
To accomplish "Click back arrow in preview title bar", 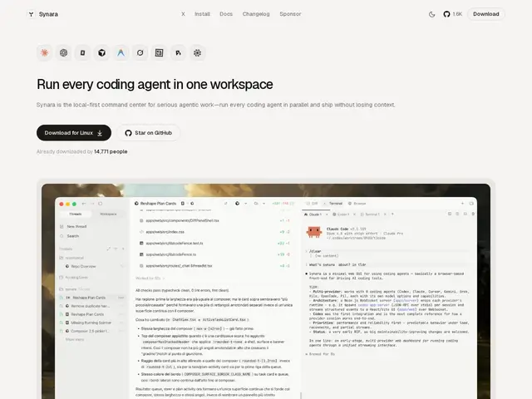I will pos(84,204).
